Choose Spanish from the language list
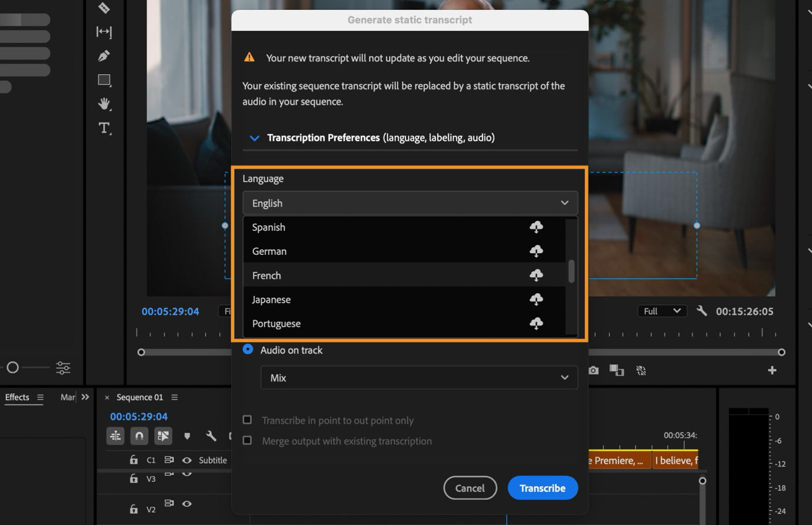 268,227
